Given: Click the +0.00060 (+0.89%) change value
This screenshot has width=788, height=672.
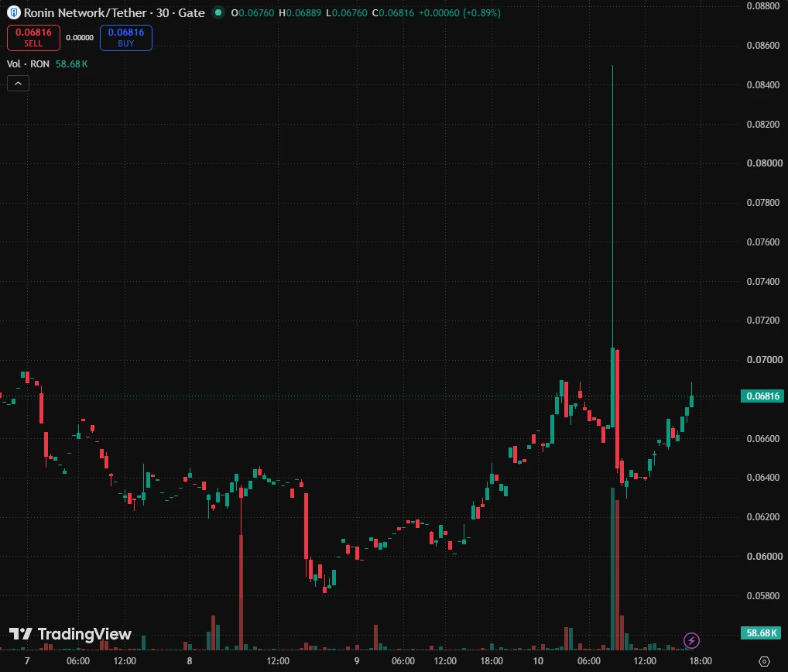Looking at the screenshot, I should [459, 13].
